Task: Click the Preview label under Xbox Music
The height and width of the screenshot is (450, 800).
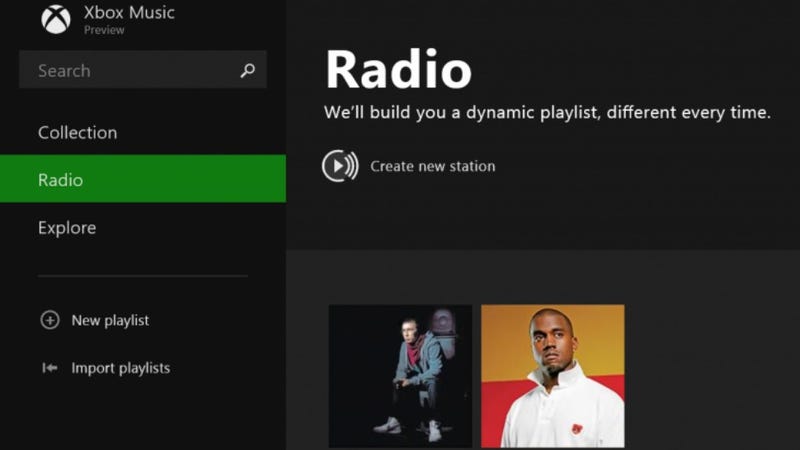Action: click(x=104, y=30)
